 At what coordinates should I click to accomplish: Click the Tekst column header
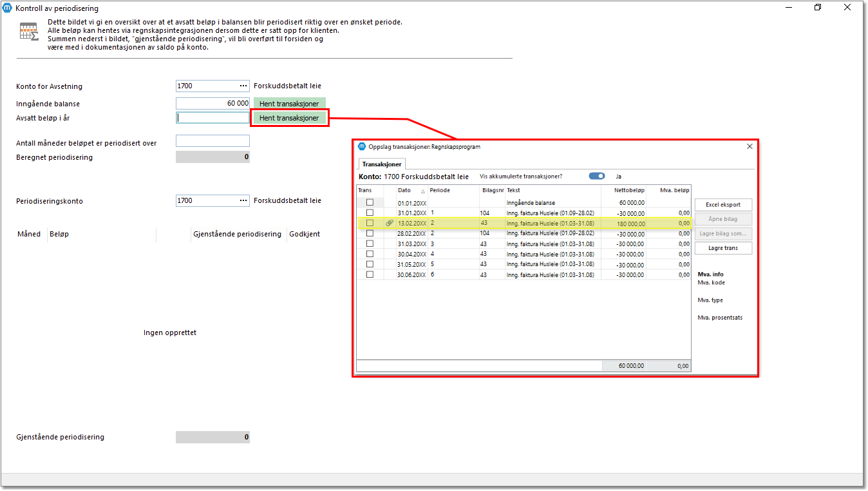pos(513,190)
